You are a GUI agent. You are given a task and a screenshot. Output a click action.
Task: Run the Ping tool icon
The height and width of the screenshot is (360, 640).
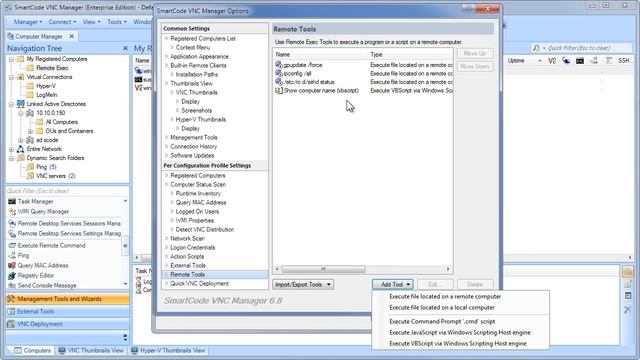tap(12, 256)
